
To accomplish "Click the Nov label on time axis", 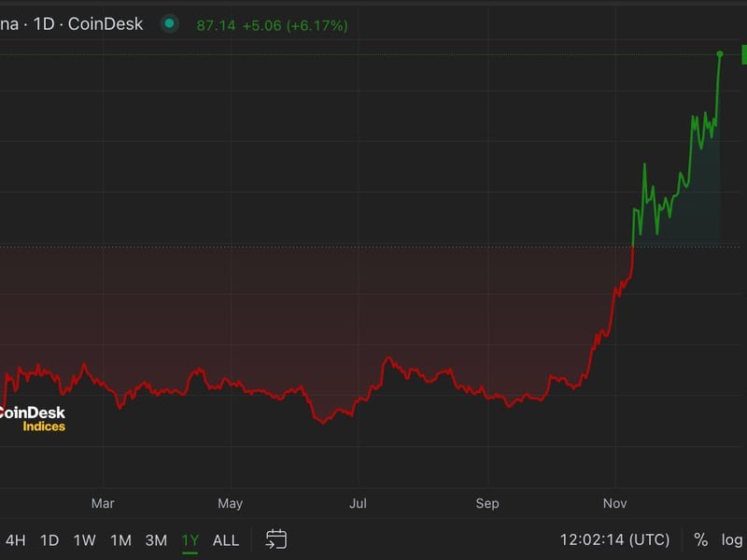I will 614,503.
